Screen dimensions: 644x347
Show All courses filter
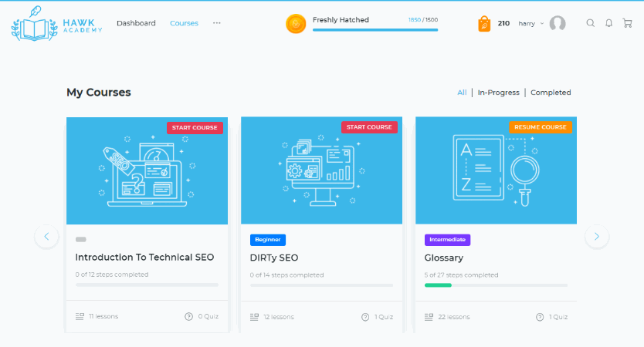[462, 93]
